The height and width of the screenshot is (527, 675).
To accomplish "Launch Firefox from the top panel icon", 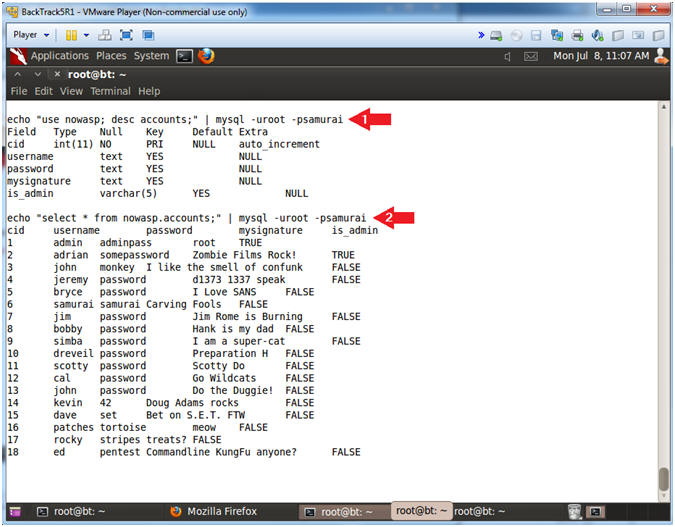I will (206, 56).
